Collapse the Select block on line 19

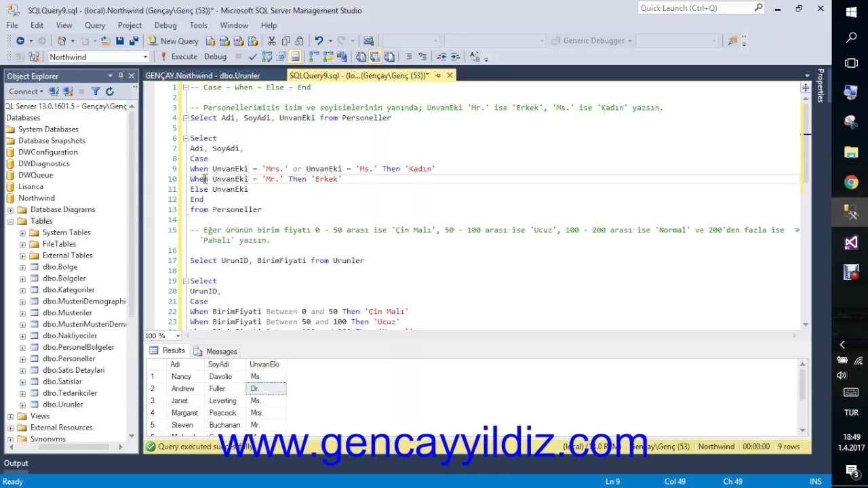coord(186,281)
